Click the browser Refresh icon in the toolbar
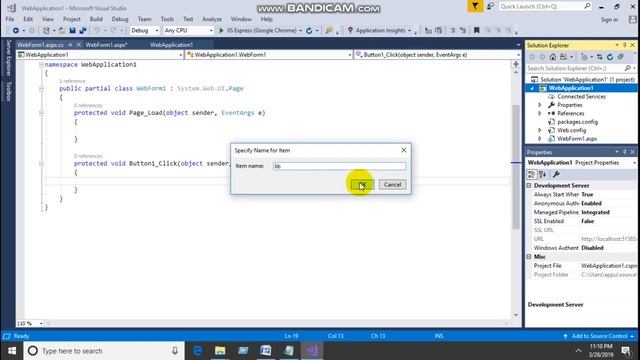Screen dimensions: 640x360 pos(309,31)
